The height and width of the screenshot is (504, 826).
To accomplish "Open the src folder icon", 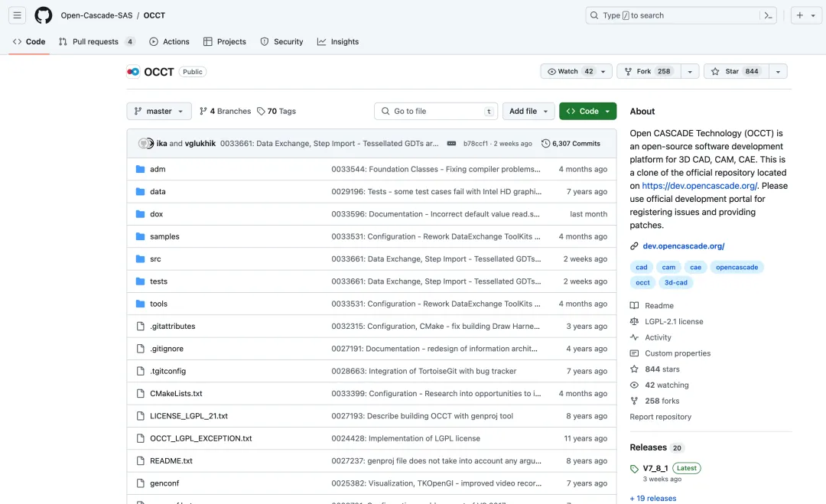I will 140,259.
